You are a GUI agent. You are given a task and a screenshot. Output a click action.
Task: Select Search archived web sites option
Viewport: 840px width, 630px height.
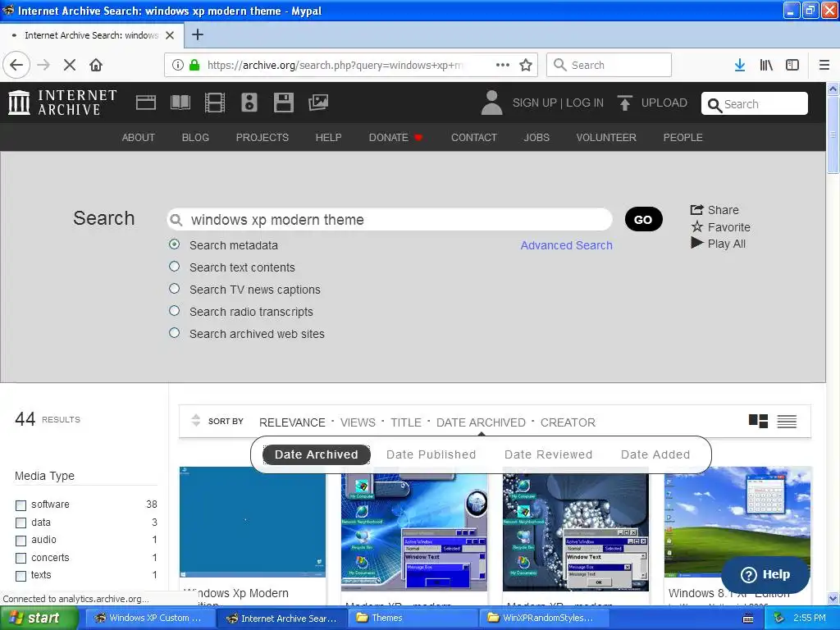[174, 333]
